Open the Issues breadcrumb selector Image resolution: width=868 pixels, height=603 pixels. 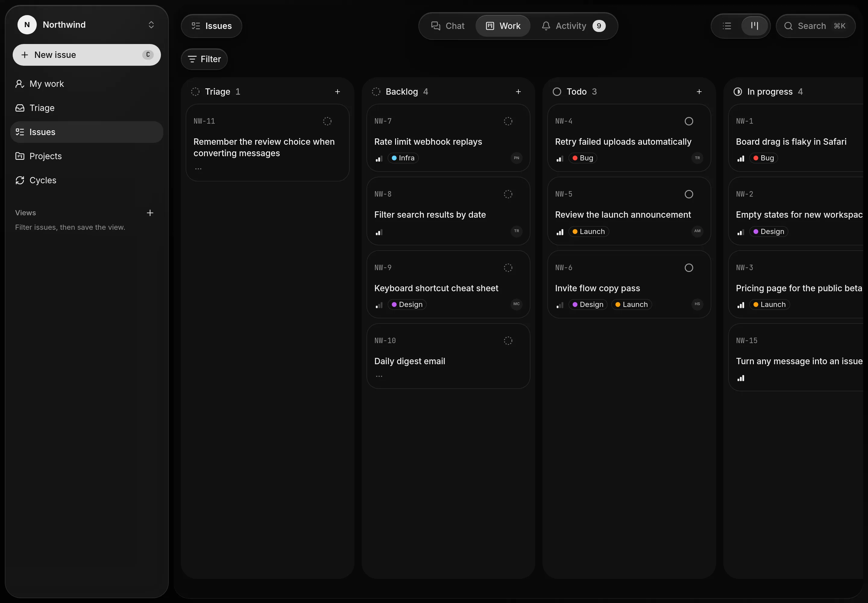coord(212,26)
